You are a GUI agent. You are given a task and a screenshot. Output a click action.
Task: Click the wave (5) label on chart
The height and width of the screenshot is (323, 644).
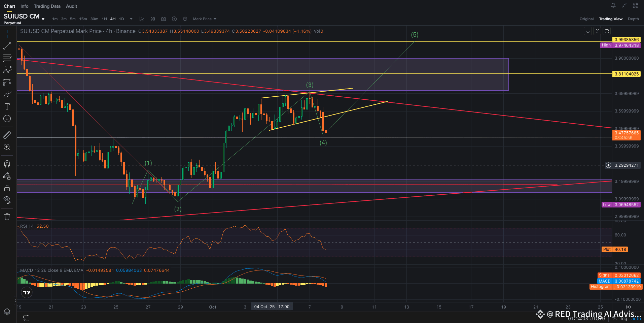click(415, 35)
